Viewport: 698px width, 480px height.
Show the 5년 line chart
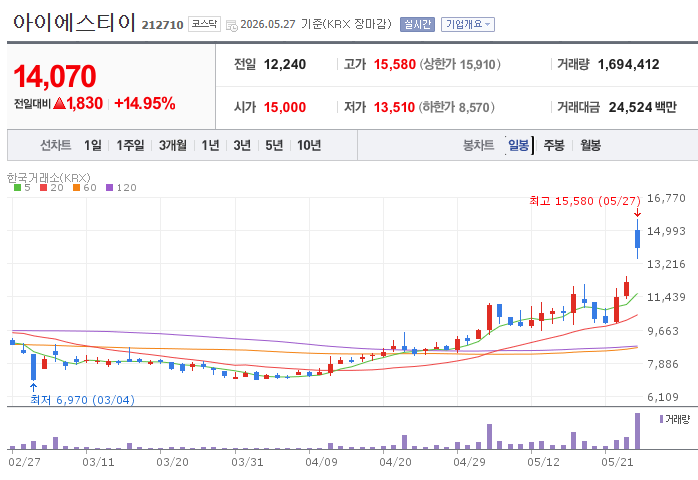(x=274, y=145)
